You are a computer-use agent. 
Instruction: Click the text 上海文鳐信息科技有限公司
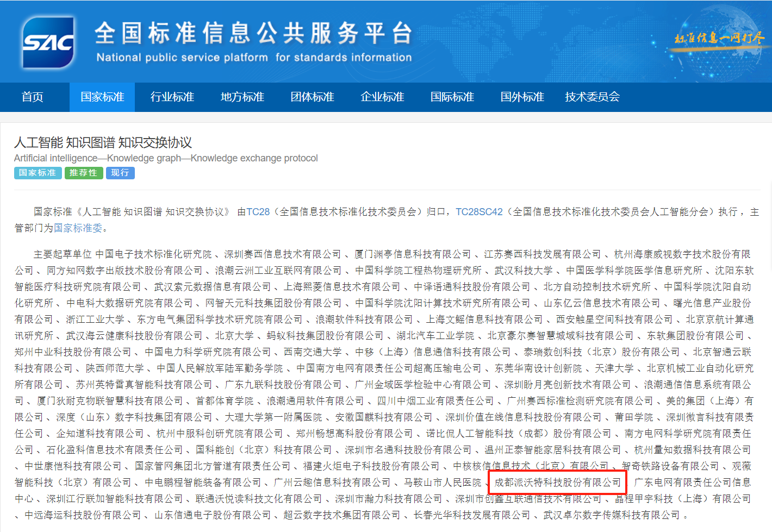(x=484, y=320)
